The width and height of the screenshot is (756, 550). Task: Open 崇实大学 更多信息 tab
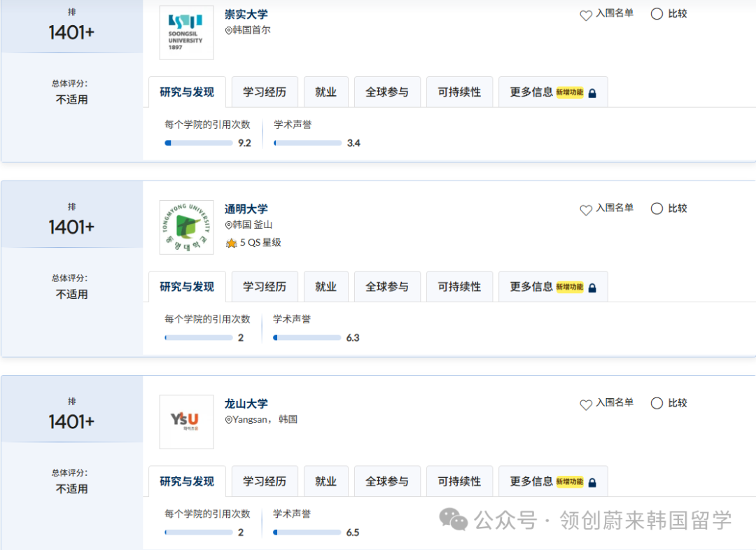tap(553, 92)
